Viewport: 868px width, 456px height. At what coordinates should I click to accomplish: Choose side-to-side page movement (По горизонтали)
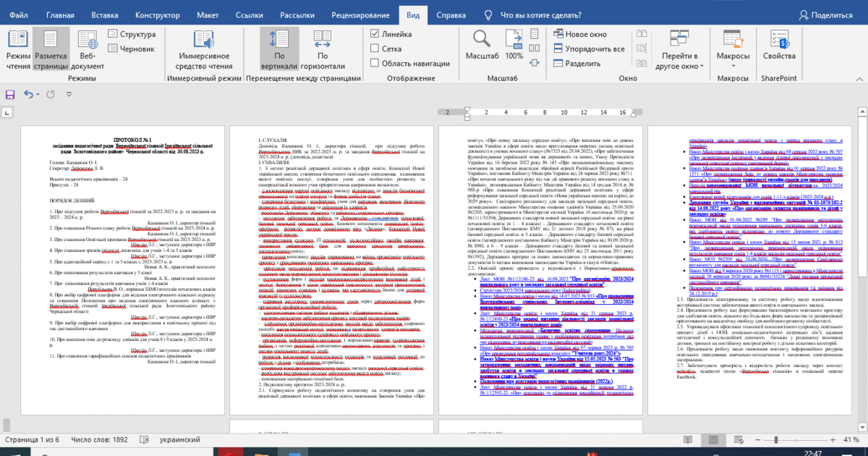(x=323, y=49)
